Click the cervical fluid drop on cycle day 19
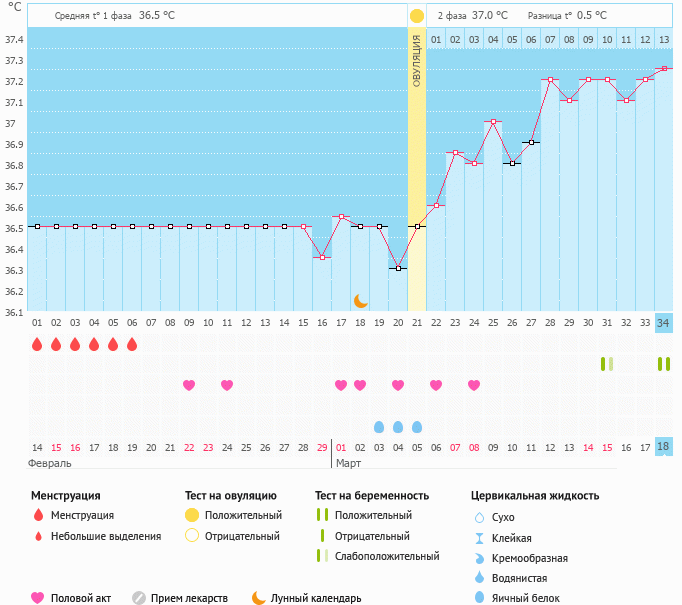Screen dimensions: 682x605 pos(379,427)
